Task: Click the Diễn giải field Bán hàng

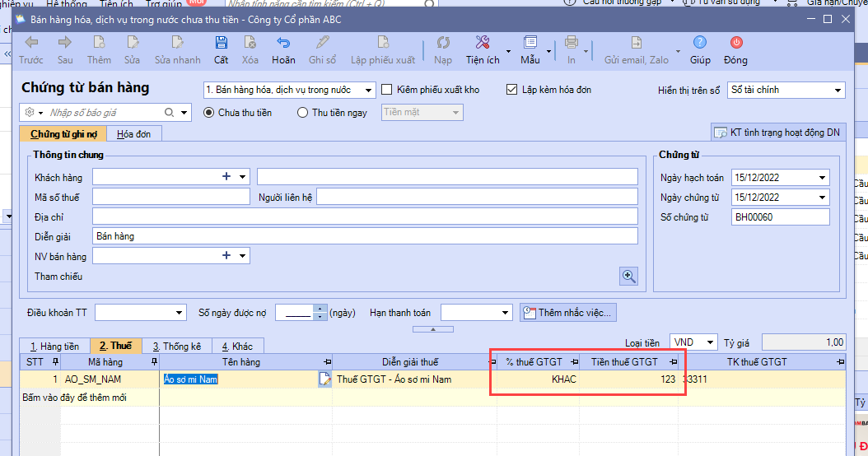Action: [x=366, y=236]
